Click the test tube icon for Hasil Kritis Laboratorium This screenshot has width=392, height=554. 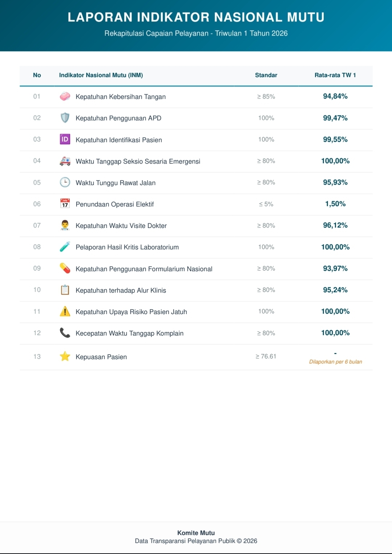click(65, 247)
